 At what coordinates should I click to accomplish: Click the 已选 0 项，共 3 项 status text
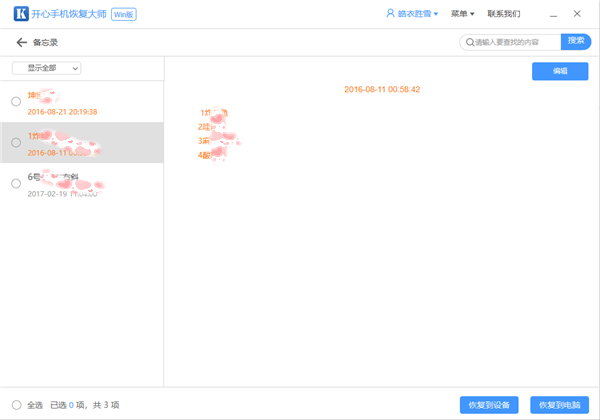pos(85,405)
